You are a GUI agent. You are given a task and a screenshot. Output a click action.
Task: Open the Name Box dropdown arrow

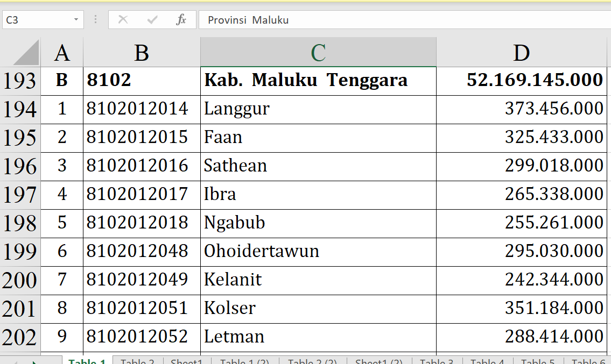76,20
